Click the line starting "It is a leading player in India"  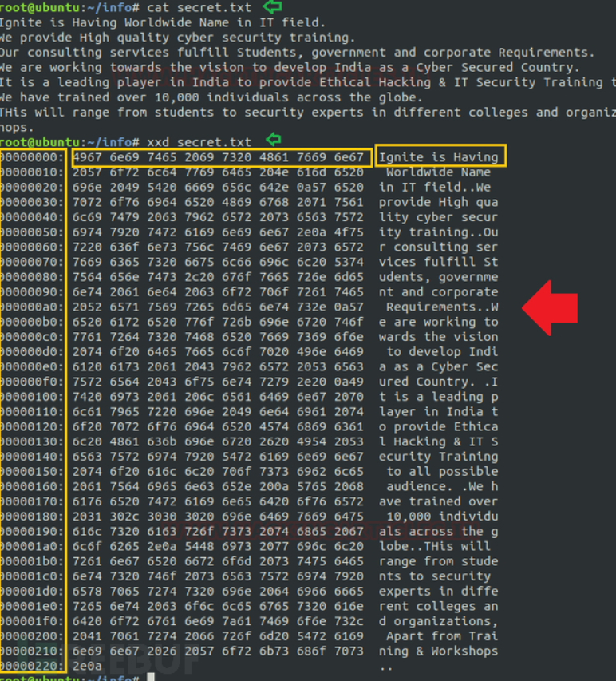pos(308,82)
